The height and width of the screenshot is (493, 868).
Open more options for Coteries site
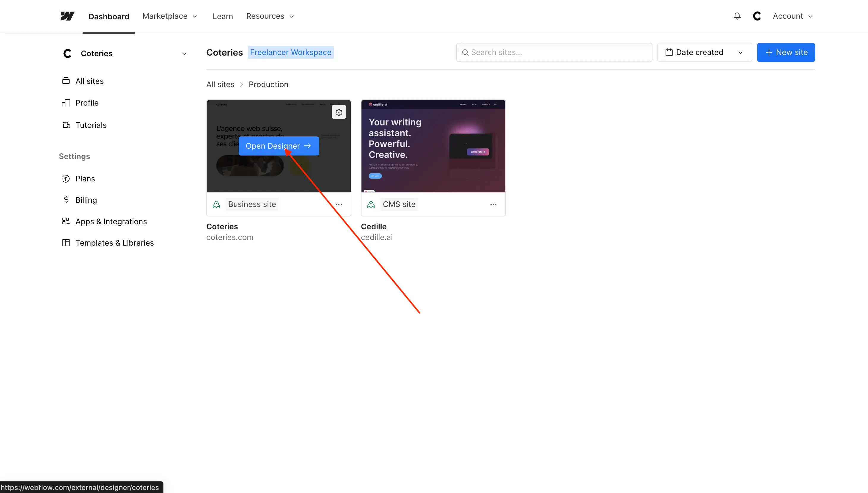tap(339, 204)
